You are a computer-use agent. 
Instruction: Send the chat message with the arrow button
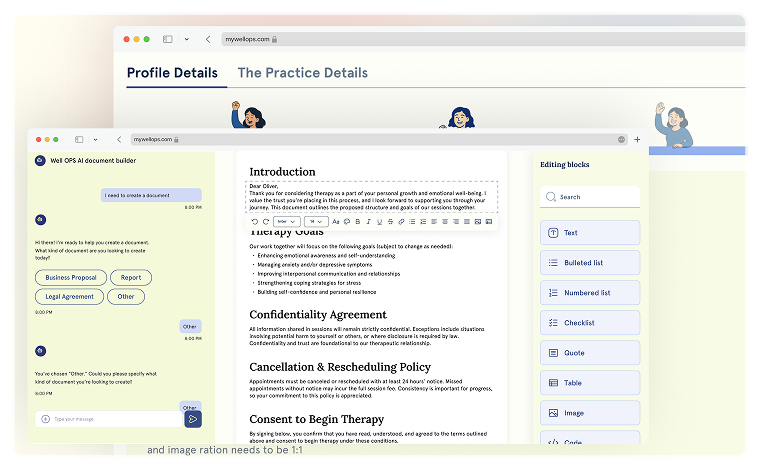[194, 419]
